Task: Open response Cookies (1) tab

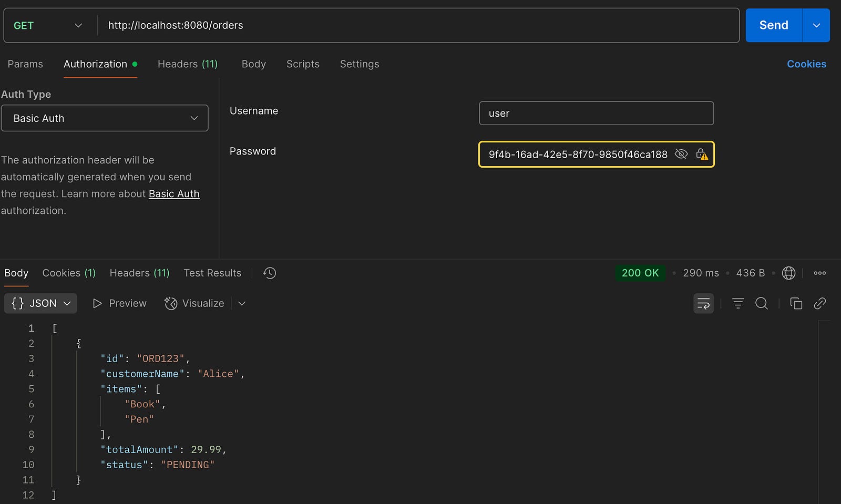Action: point(69,273)
